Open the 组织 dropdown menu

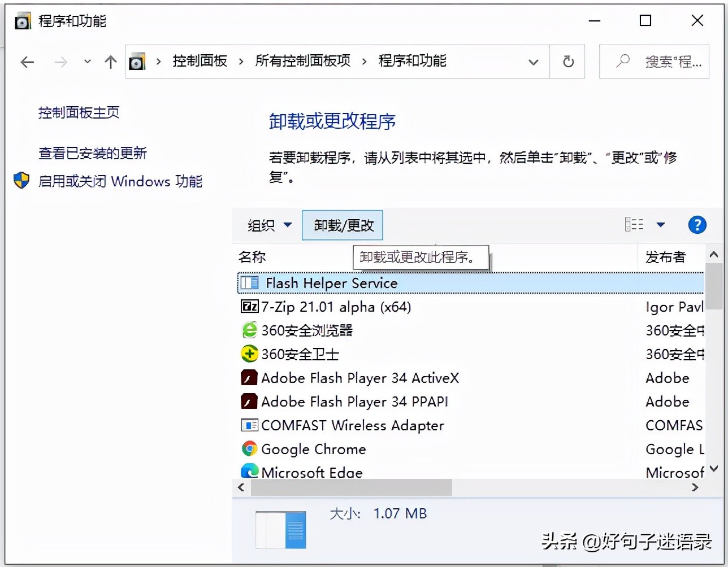click(268, 225)
